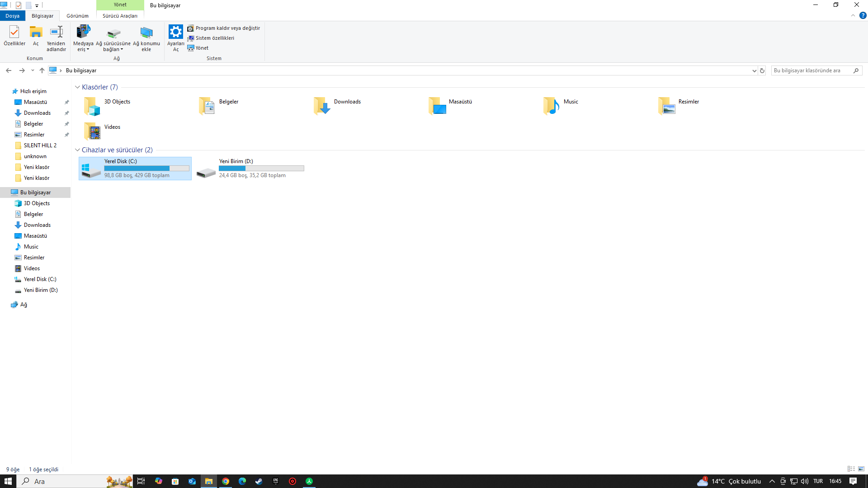Screen dimensions: 868x488
Task: Collapse the Klasörler group chevron
Action: (x=77, y=87)
